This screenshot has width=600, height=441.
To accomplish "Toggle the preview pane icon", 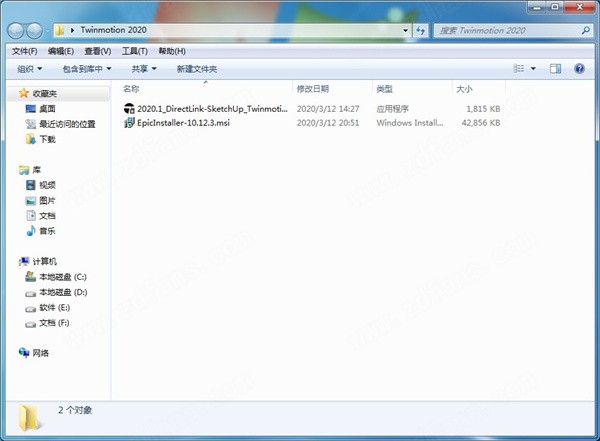I will 555,69.
